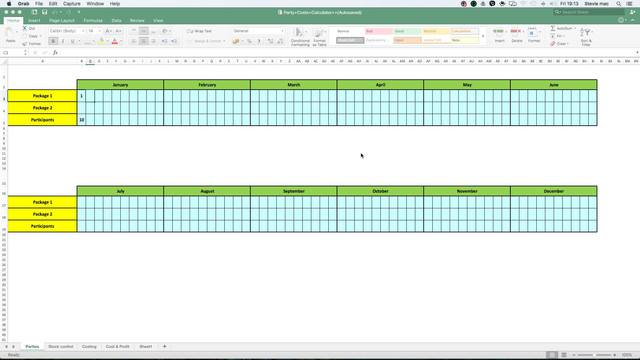Align cell content to middle

click(144, 31)
